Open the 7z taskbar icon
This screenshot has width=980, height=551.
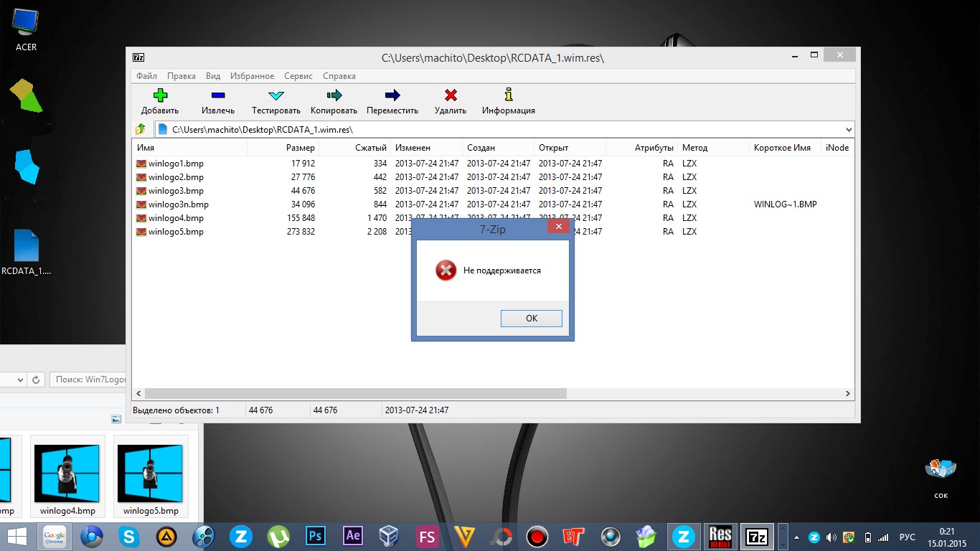click(x=756, y=537)
